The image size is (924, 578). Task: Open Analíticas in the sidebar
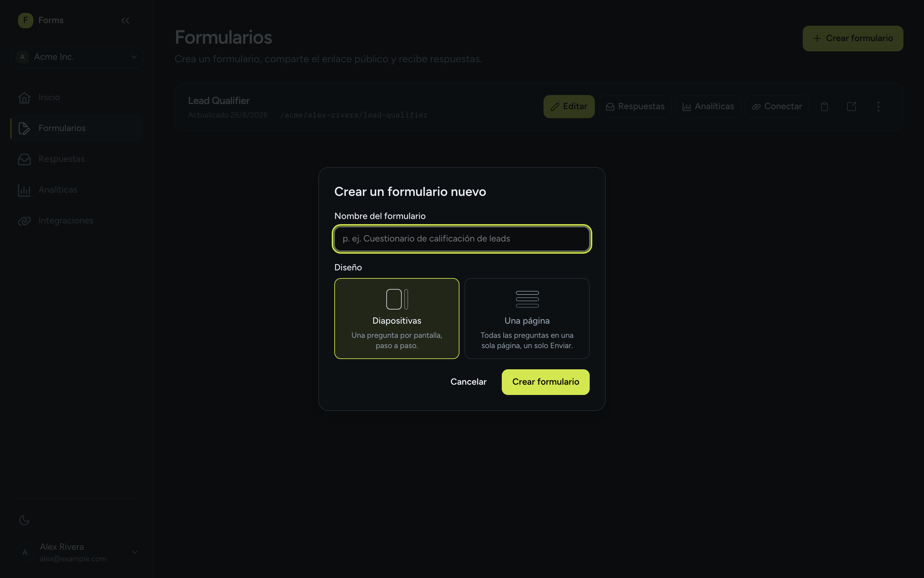point(77,190)
